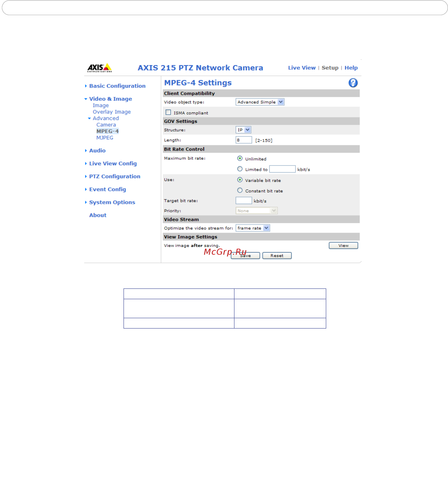This screenshot has width=448, height=503.
Task: Select the MPEG-4 menu item
Action: coord(107,131)
